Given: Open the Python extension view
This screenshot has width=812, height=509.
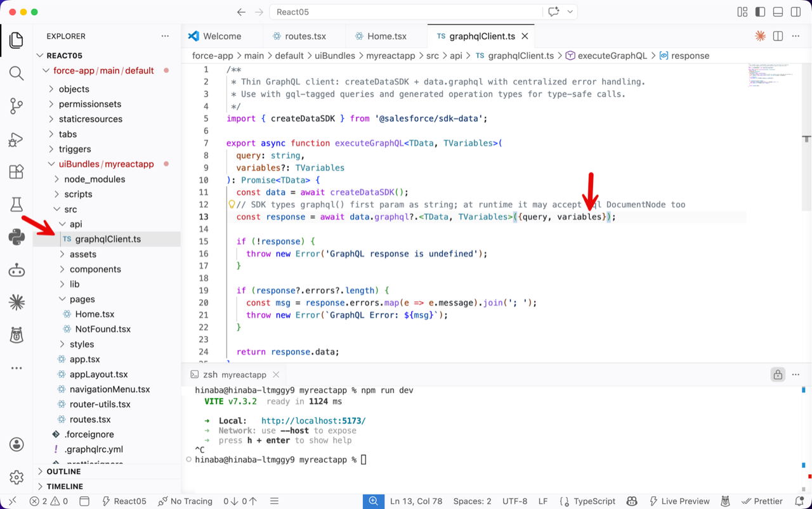Looking at the screenshot, I should (x=16, y=237).
